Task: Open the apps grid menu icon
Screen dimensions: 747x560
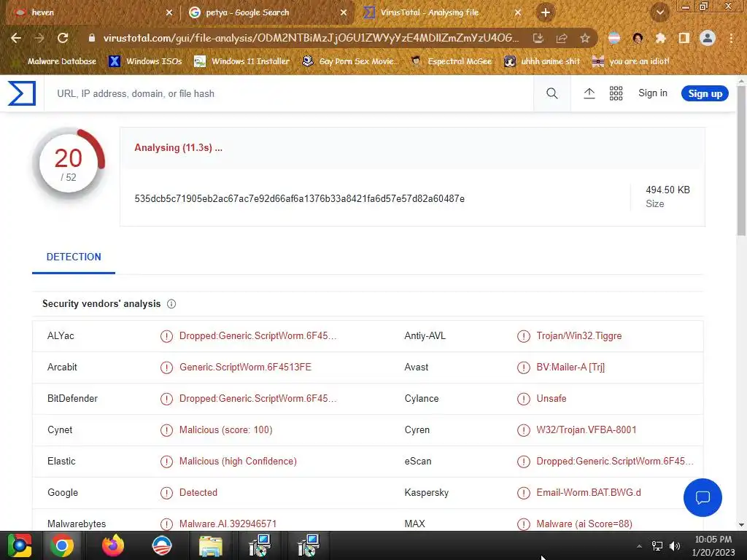Action: point(616,93)
